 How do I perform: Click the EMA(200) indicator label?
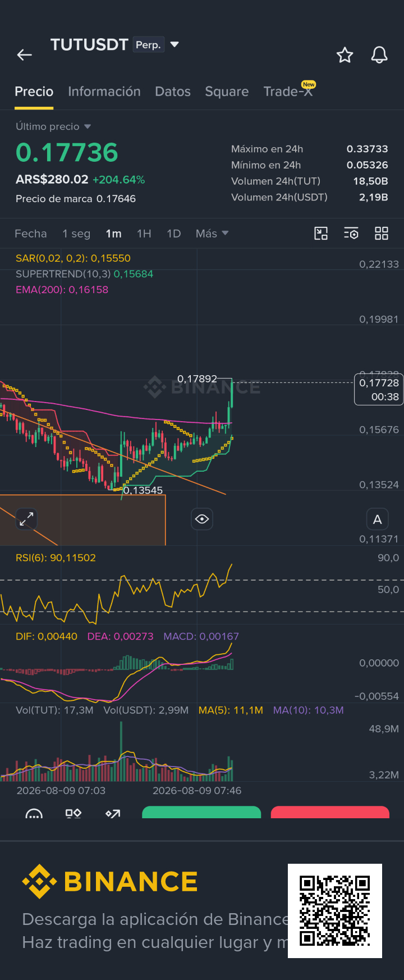[62, 290]
